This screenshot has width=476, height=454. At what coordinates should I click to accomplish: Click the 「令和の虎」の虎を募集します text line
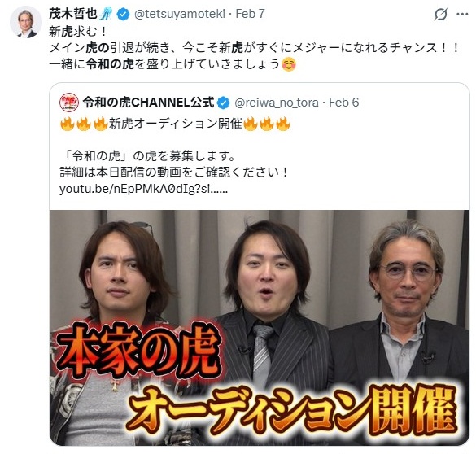pyautogui.click(x=147, y=156)
